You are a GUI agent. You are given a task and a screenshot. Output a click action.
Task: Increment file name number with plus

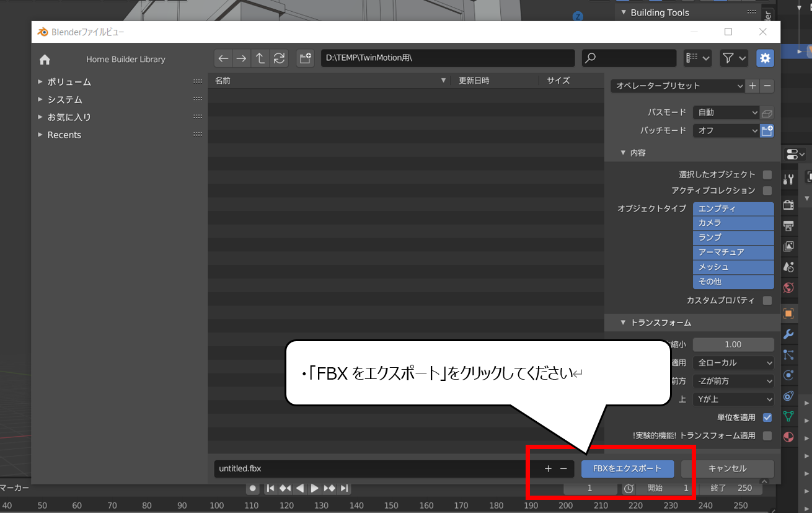548,469
